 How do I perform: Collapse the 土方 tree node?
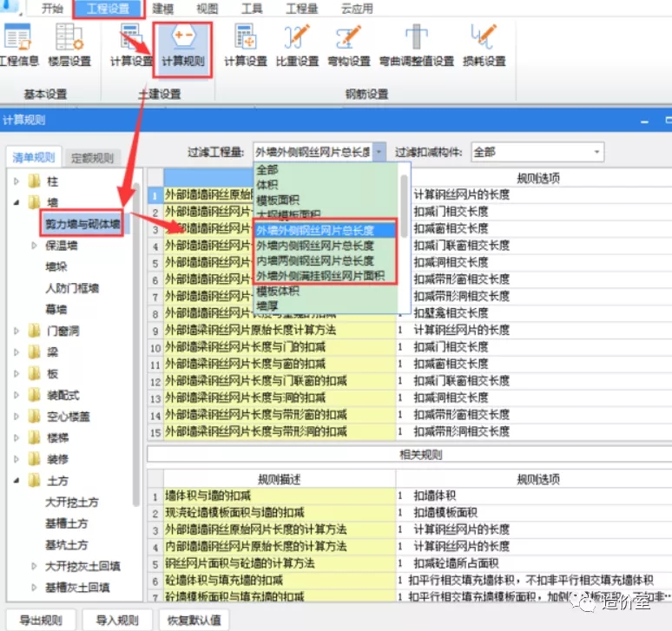pos(16,480)
